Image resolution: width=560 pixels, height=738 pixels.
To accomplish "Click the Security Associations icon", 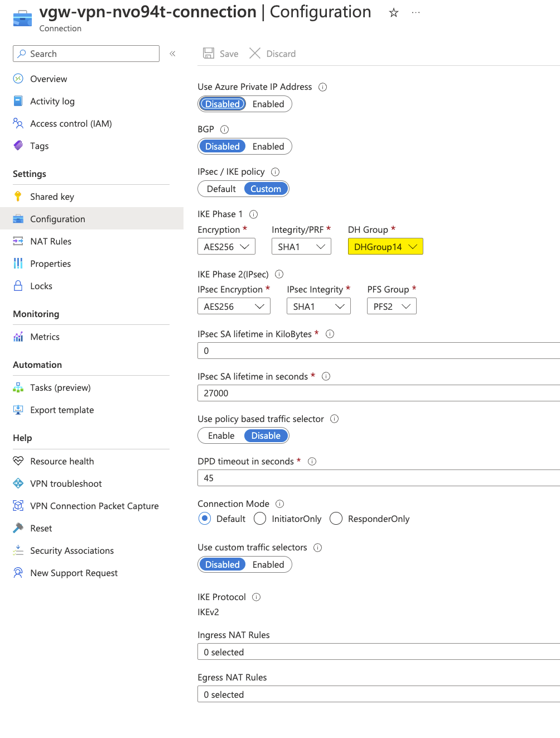I will coord(18,550).
